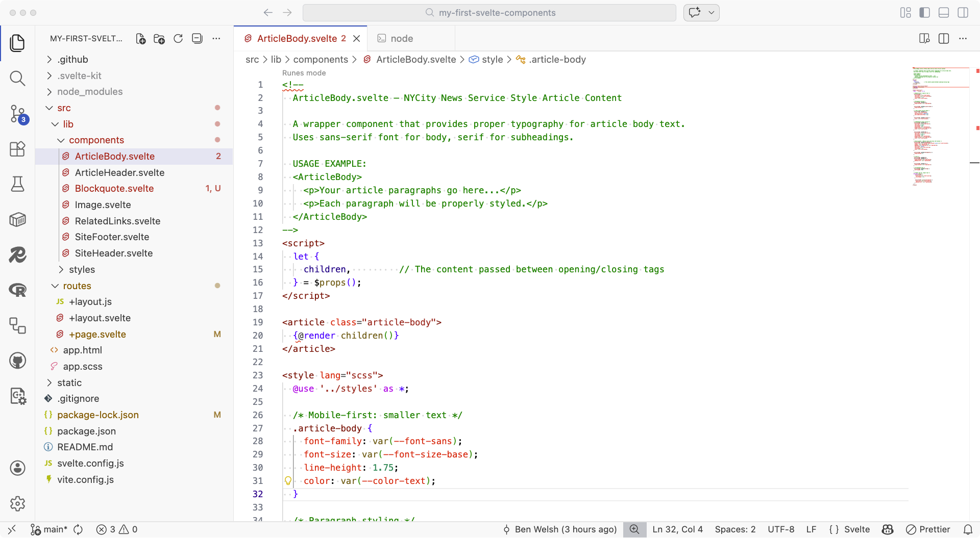Synchronize changes icon in status bar
Screen dimensions: 980x538
[x=78, y=530]
